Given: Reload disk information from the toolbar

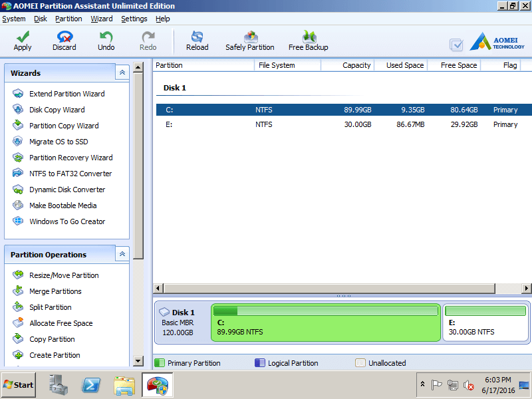Looking at the screenshot, I should click(197, 37).
